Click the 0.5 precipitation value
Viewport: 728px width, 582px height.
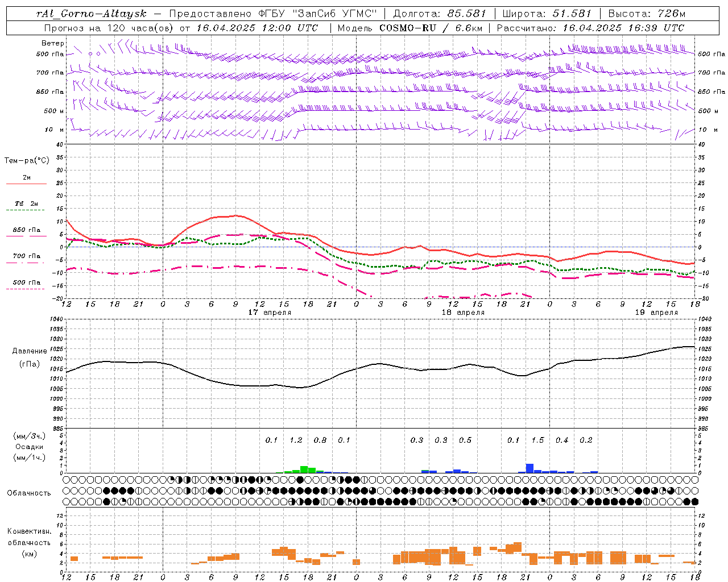pyautogui.click(x=465, y=440)
